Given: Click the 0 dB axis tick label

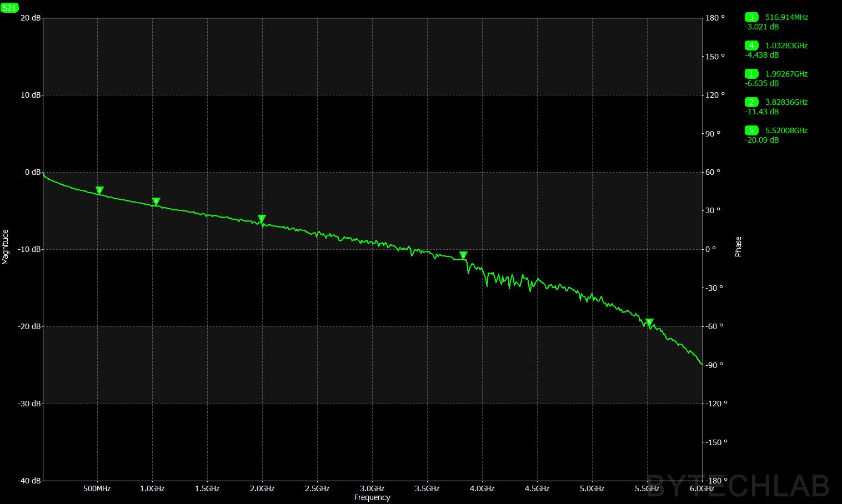Looking at the screenshot, I should (32, 172).
